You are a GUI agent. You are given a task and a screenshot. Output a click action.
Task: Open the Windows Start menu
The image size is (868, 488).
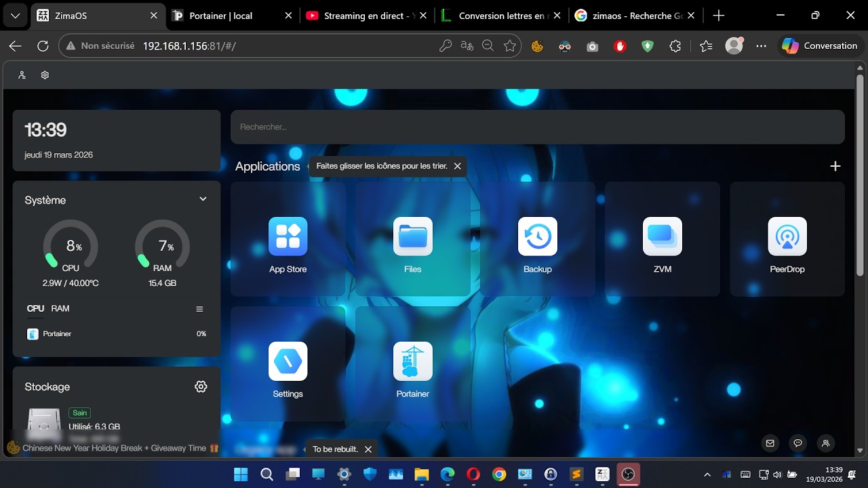pos(241,474)
